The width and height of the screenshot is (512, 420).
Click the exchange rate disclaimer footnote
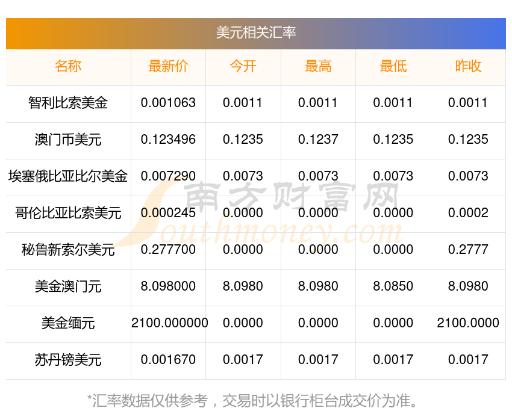[252, 401]
